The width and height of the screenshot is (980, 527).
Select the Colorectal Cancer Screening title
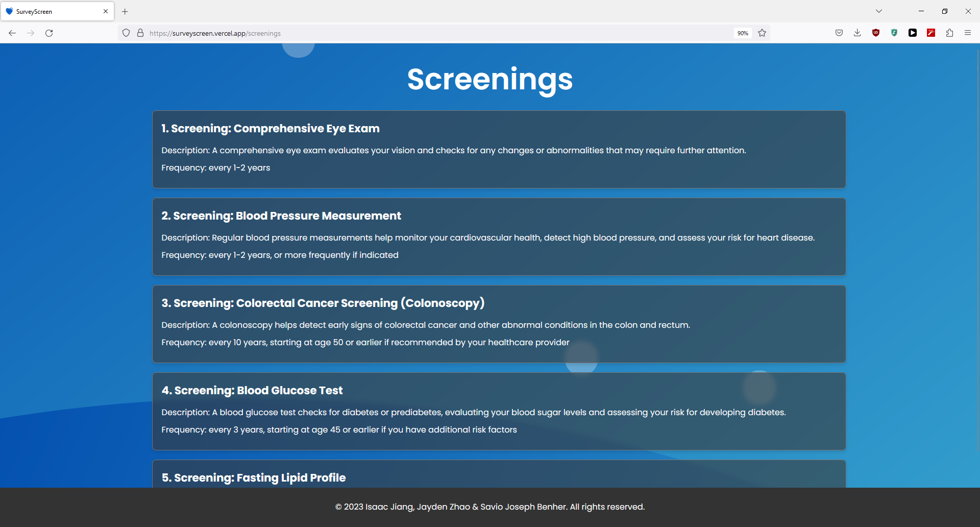pos(323,303)
